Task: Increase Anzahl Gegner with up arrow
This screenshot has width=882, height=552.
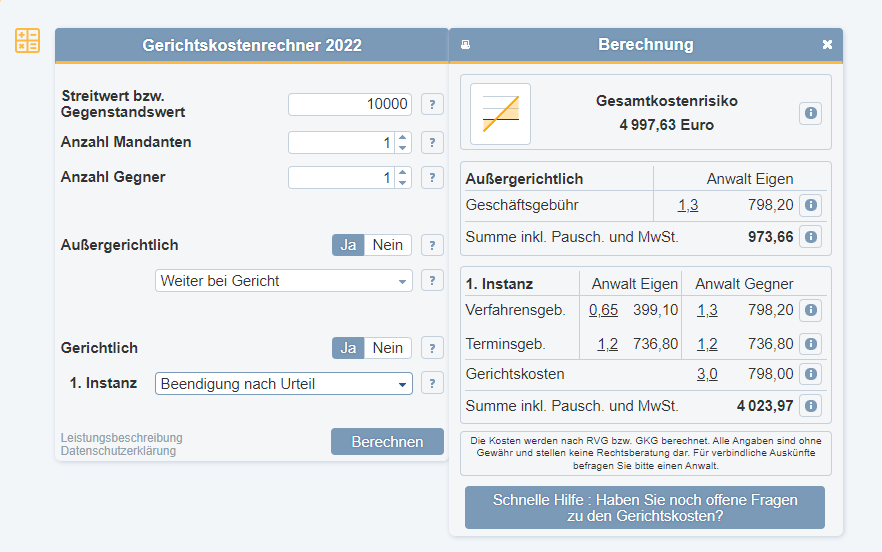Action: pyautogui.click(x=403, y=173)
